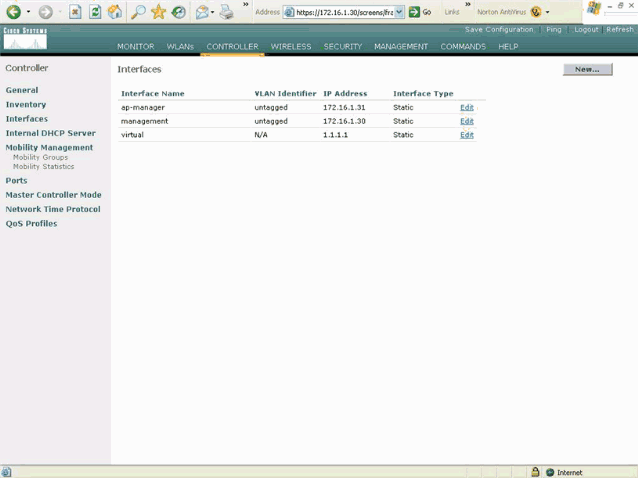The height and width of the screenshot is (478, 638).
Task: Open the Favorites star icon
Action: pos(158,12)
